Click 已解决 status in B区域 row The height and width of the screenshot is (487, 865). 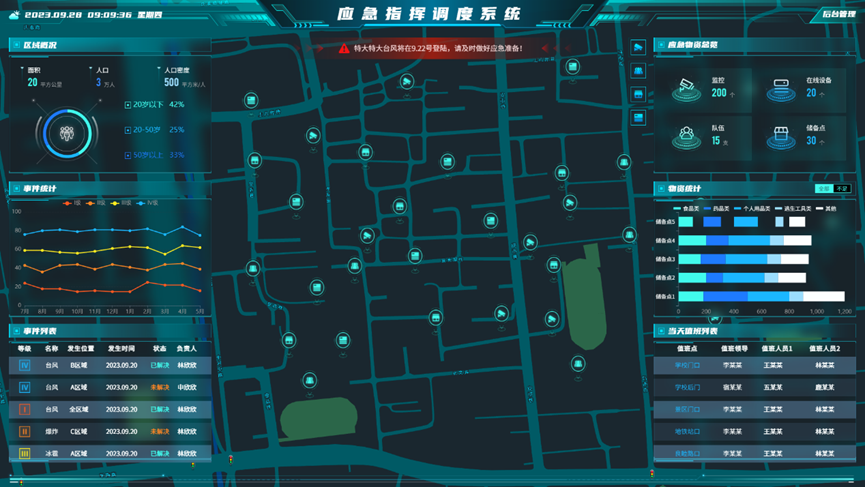pos(160,365)
